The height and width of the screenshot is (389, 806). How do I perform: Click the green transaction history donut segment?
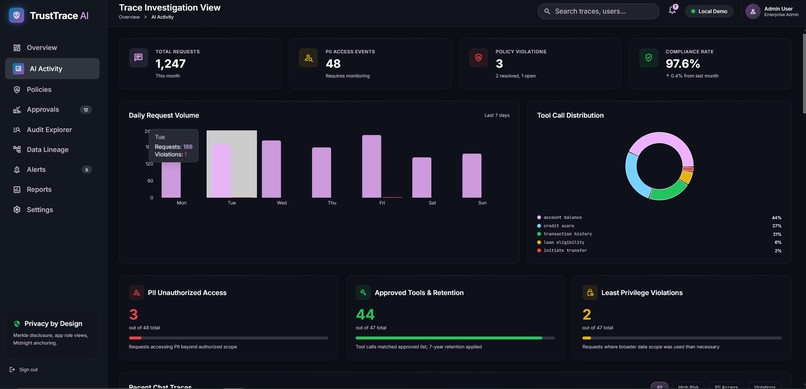click(668, 193)
